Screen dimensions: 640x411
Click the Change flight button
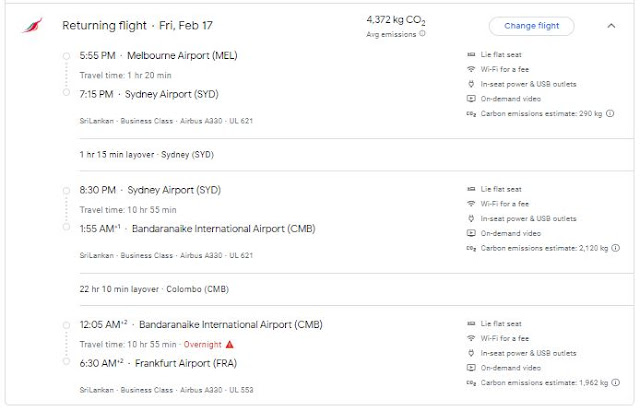tap(531, 26)
